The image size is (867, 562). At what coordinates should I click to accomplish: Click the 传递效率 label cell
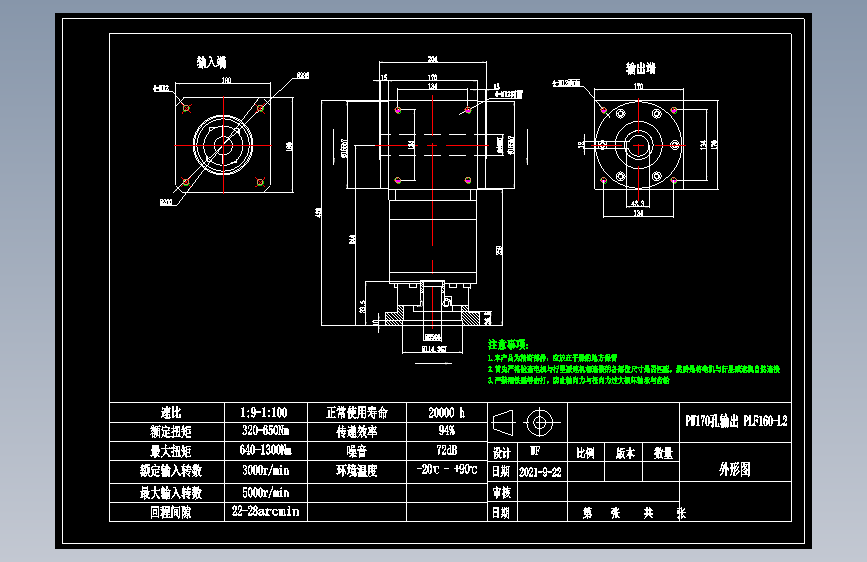[357, 431]
